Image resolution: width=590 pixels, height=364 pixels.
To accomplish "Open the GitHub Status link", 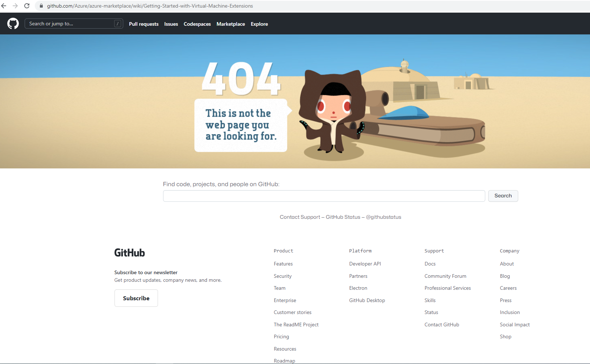I will tap(342, 217).
